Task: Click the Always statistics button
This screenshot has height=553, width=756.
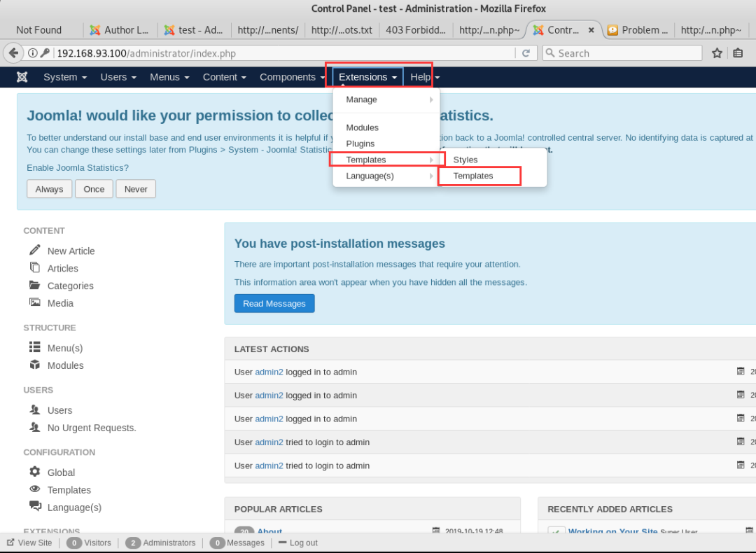Action: point(49,189)
